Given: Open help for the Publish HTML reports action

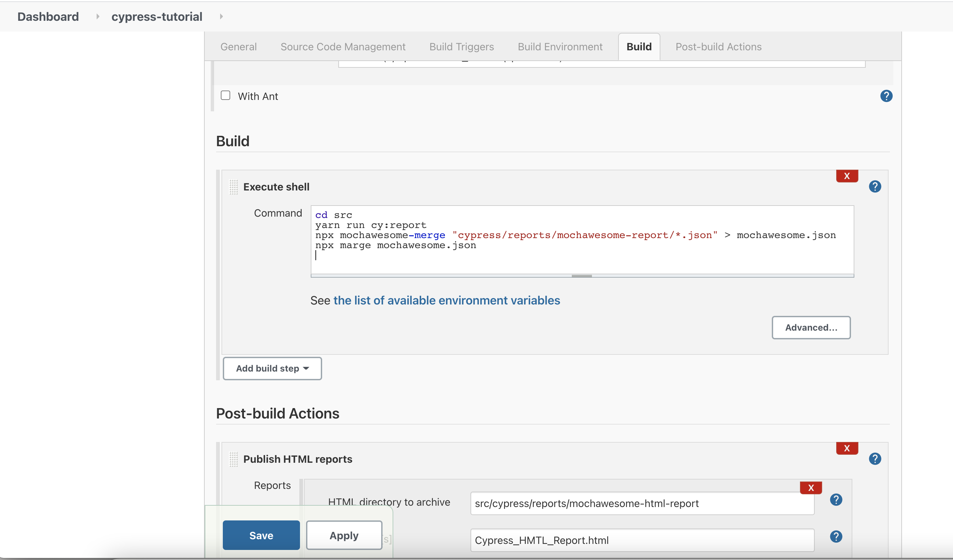Looking at the screenshot, I should point(875,459).
